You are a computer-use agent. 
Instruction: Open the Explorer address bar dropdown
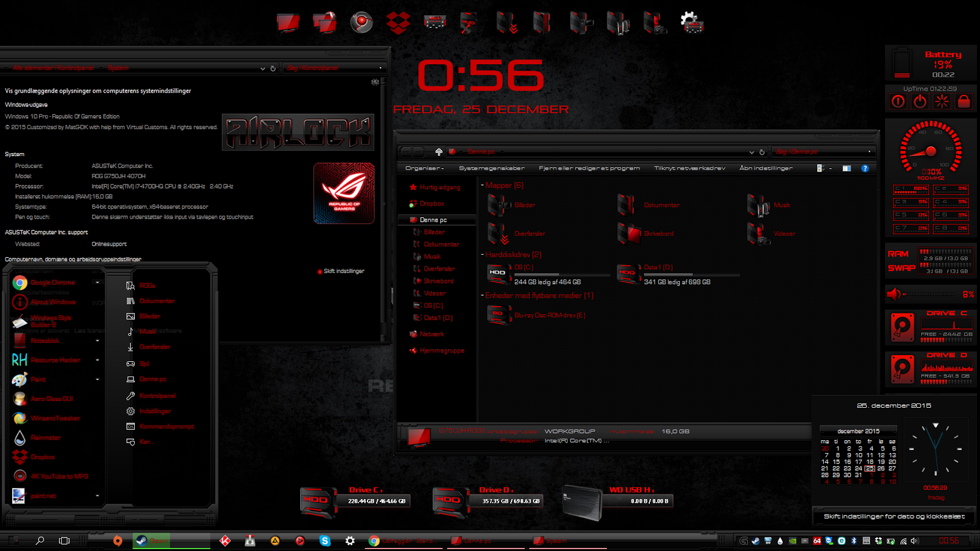pos(752,151)
